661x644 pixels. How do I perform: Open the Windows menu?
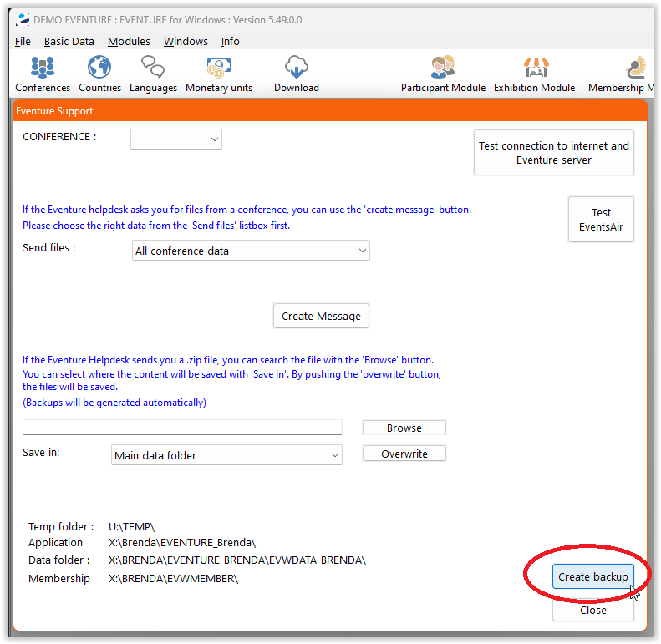[186, 41]
